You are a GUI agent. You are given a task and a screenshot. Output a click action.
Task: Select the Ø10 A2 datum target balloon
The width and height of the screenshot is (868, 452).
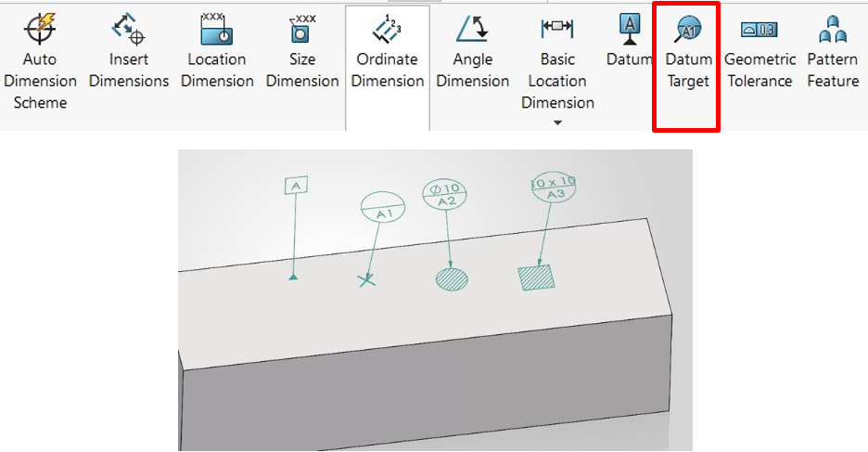tap(445, 194)
